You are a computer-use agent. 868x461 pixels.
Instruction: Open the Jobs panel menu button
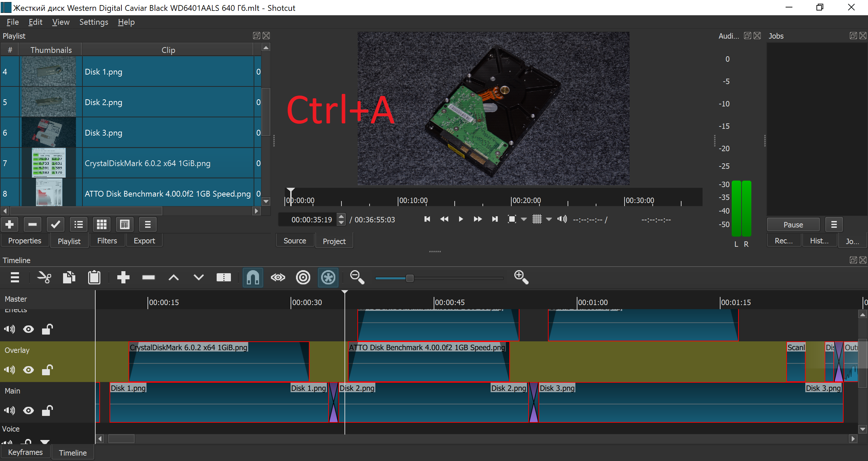point(834,224)
